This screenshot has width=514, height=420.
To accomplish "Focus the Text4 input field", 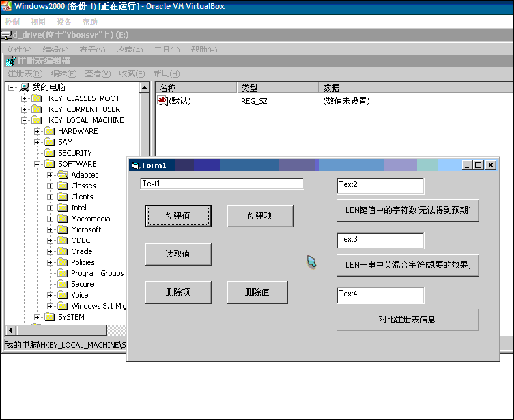I will click(380, 296).
